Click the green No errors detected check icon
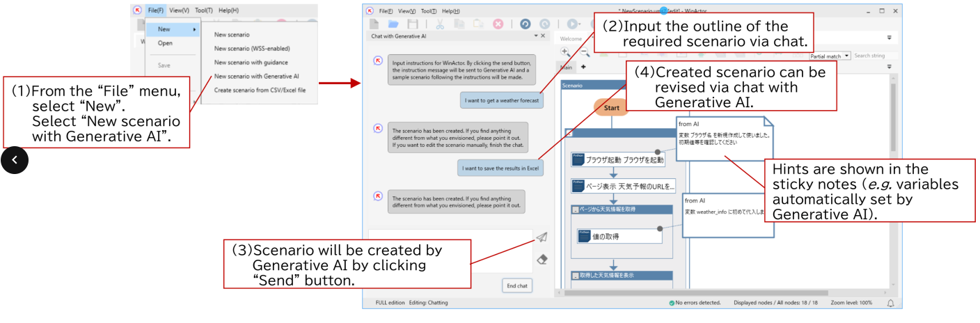This screenshot has width=980, height=323. (672, 303)
